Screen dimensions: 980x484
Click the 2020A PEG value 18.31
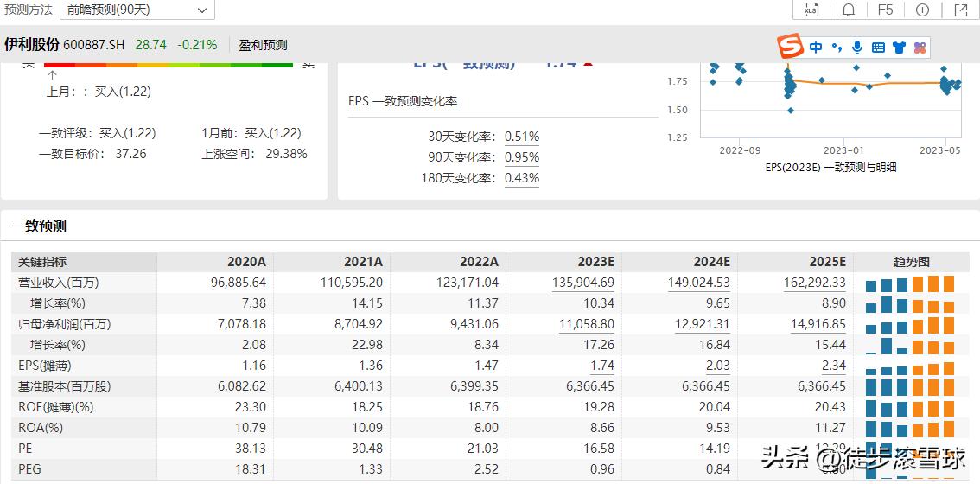click(251, 469)
